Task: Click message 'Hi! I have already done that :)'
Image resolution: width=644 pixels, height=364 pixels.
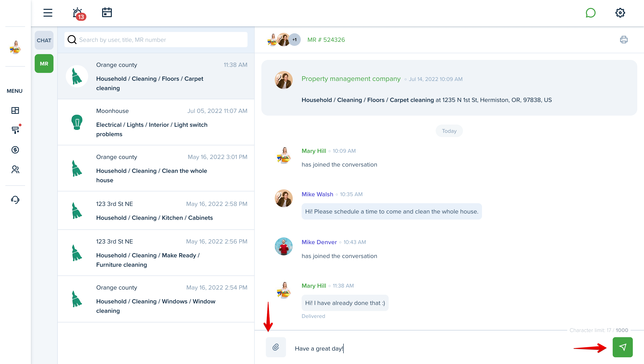Action: [x=345, y=303]
